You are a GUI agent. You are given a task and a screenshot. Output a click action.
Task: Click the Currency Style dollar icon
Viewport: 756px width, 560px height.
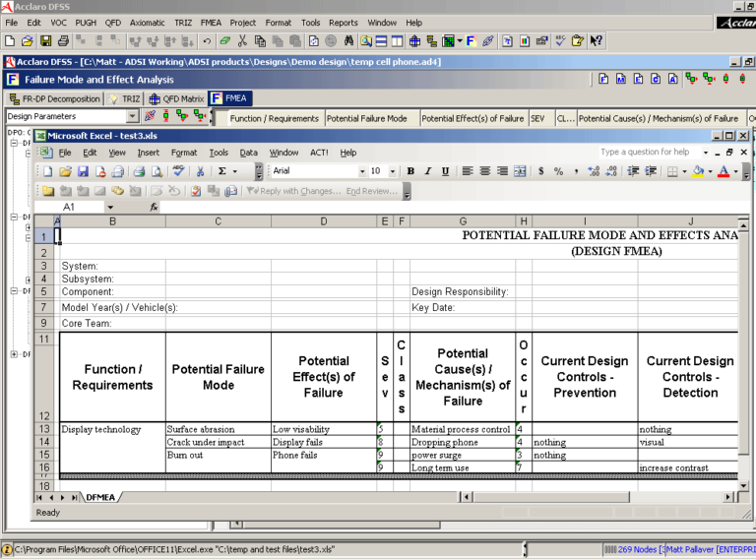tap(541, 171)
